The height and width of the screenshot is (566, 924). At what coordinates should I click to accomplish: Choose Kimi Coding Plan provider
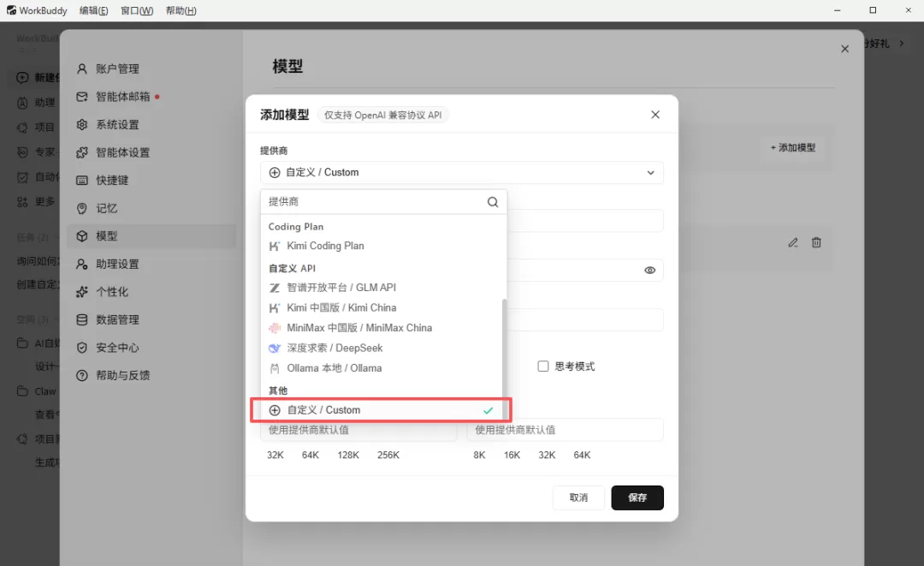(x=382, y=246)
